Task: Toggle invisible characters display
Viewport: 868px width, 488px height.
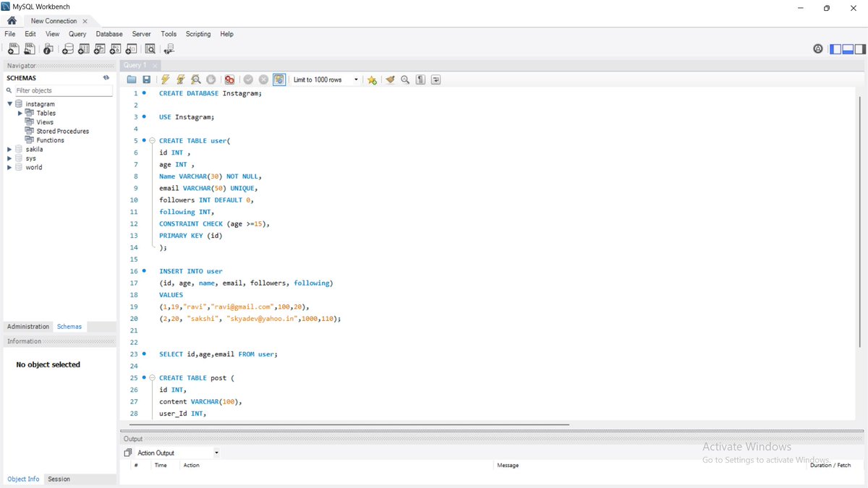Action: pyautogui.click(x=420, y=80)
